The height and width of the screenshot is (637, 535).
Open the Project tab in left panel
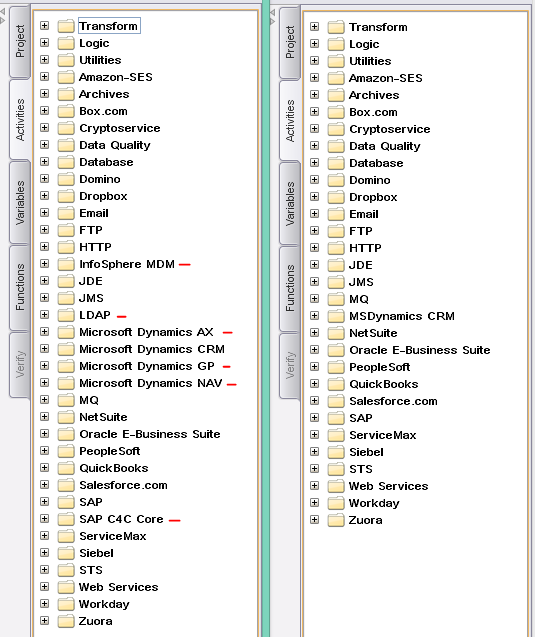point(20,41)
